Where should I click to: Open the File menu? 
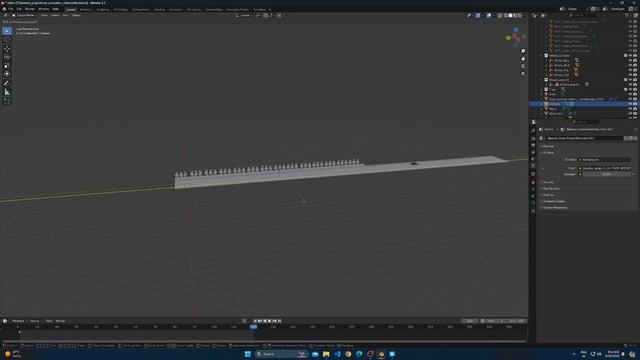(x=11, y=9)
